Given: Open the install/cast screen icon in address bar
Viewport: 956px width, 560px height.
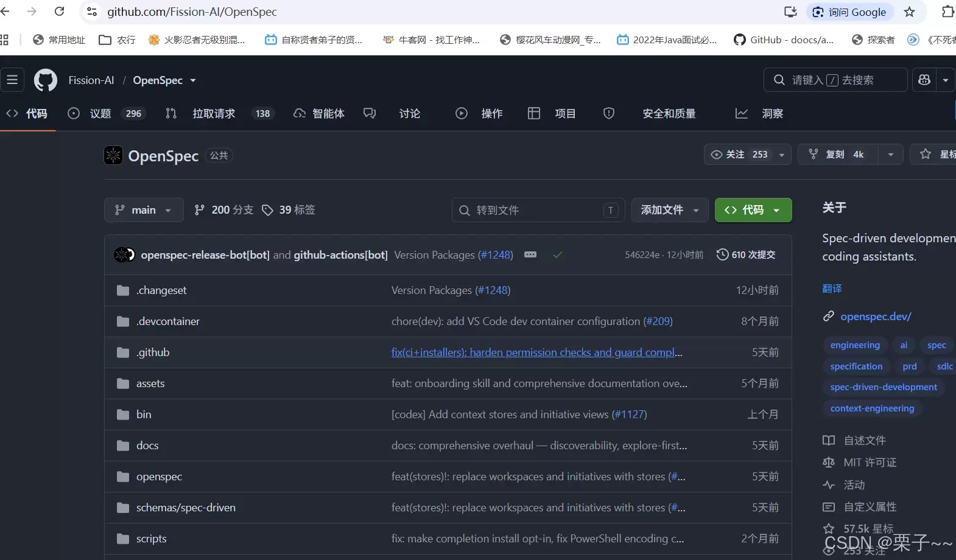Looking at the screenshot, I should [x=790, y=12].
